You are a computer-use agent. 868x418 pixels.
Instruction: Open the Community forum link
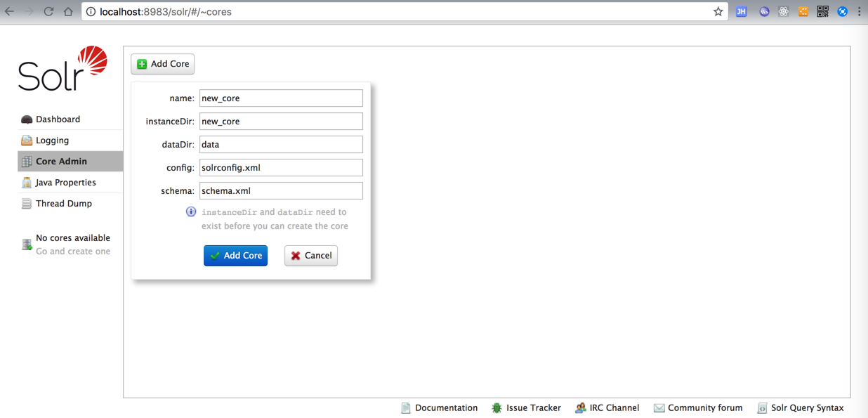click(705, 408)
